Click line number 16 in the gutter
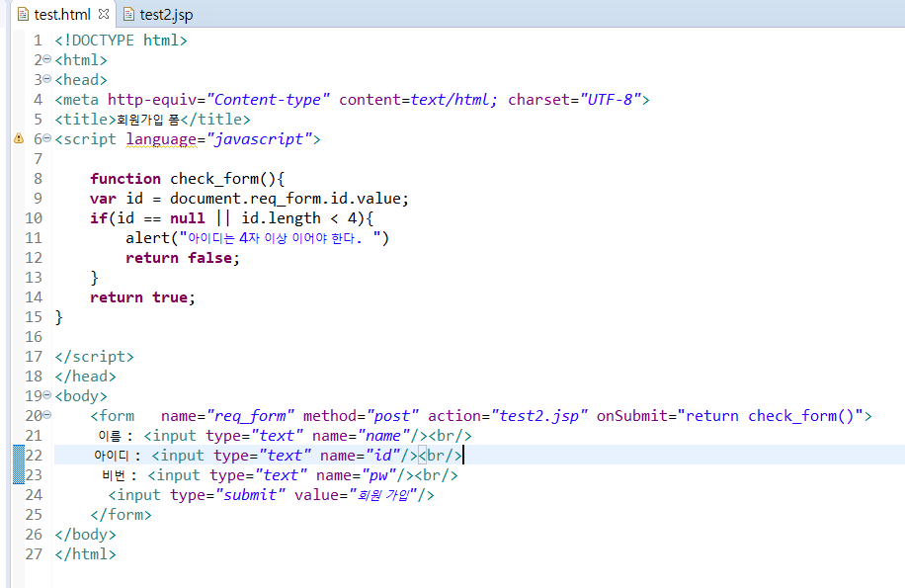Screen dimensions: 905x588 pos(34,337)
